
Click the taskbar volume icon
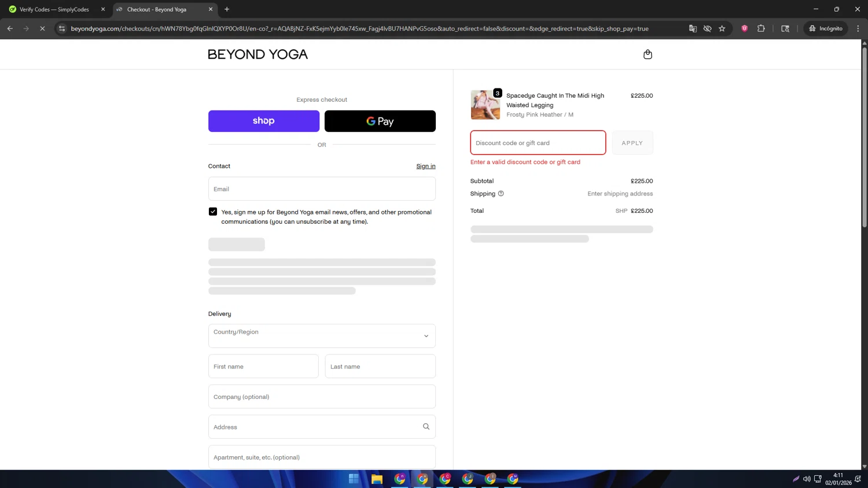(807, 479)
